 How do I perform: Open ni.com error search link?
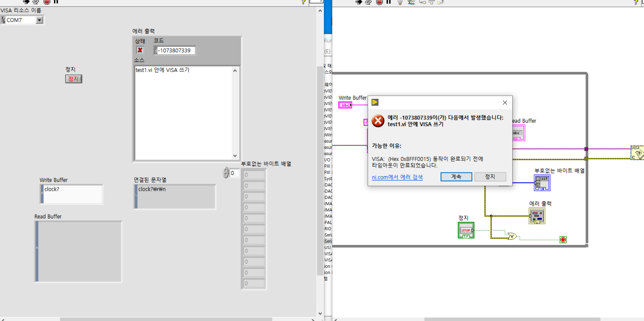click(397, 177)
